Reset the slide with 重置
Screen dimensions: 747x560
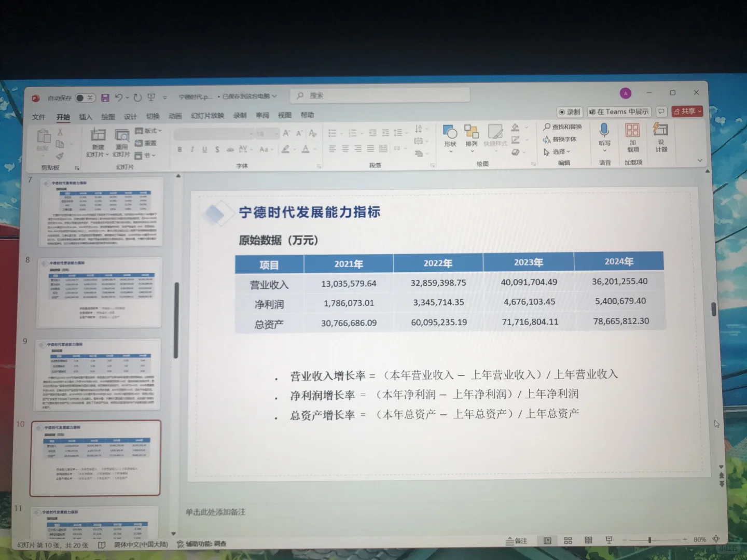point(146,143)
